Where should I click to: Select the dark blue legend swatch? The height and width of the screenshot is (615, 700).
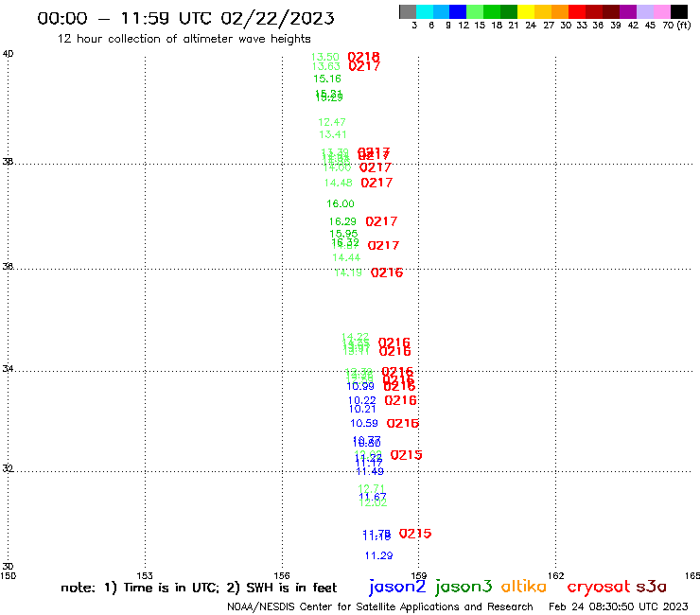[x=458, y=11]
